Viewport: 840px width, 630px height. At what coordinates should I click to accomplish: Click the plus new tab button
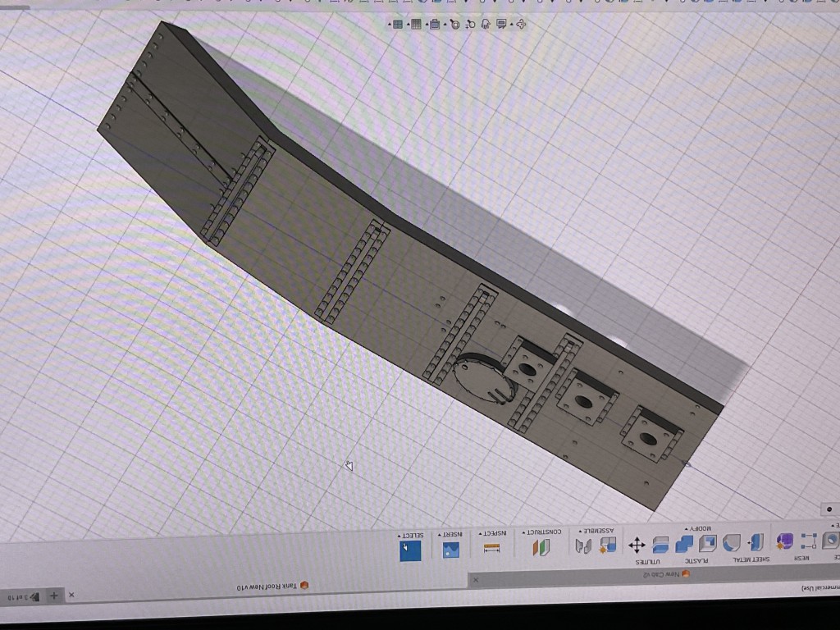point(54,596)
